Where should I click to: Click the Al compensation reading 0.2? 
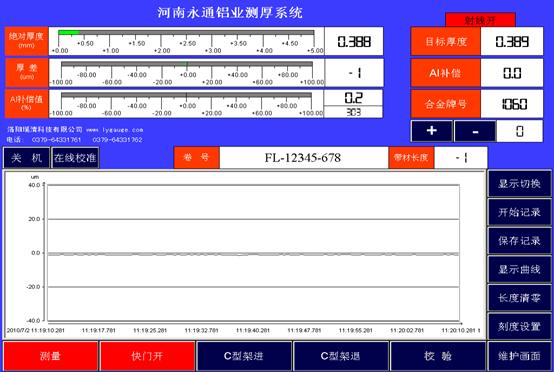(x=353, y=98)
